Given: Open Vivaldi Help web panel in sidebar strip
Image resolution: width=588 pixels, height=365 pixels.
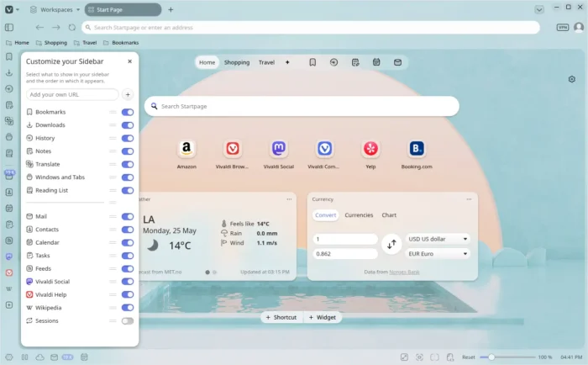Looking at the screenshot, I should click(9, 272).
